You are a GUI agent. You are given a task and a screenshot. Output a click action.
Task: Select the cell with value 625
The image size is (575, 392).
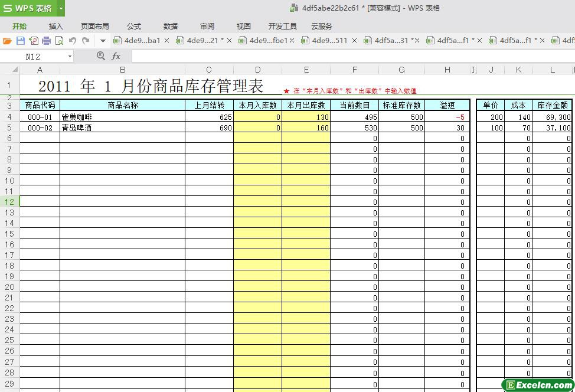[209, 117]
